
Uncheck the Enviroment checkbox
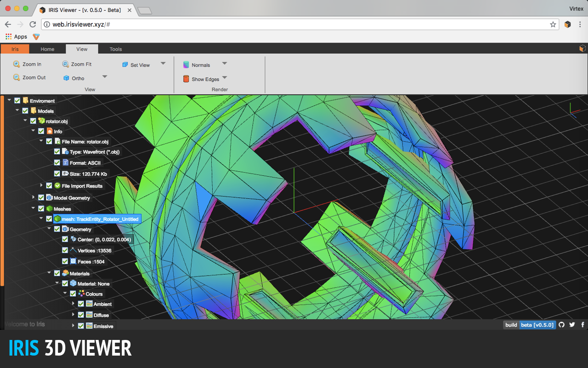(17, 101)
